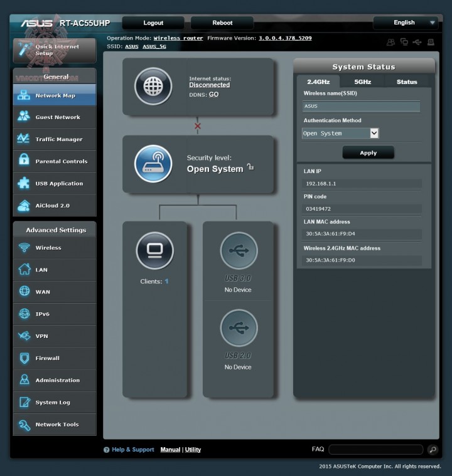Click the Quick Internet Setup button
452x476 pixels.
pyautogui.click(x=55, y=50)
